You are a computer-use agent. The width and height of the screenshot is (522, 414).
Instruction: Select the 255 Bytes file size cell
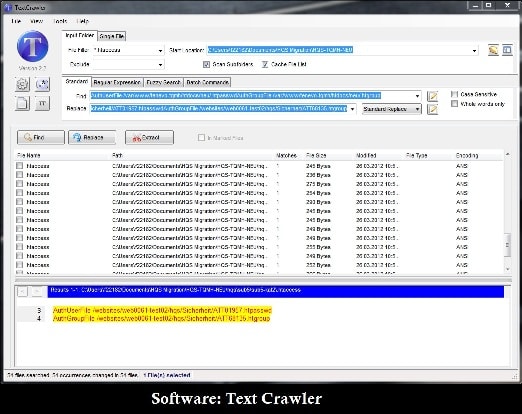click(x=318, y=247)
